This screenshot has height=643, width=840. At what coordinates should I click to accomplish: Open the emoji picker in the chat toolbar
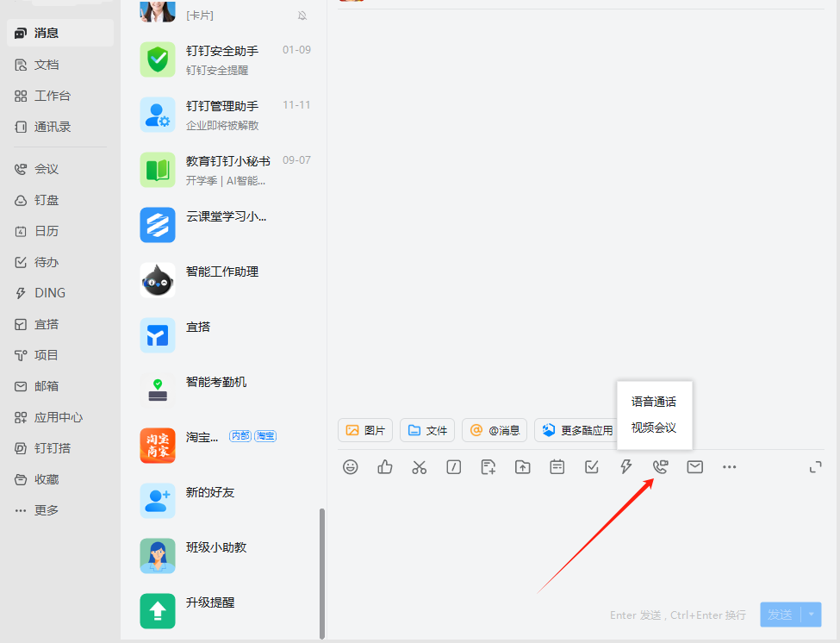pos(351,466)
